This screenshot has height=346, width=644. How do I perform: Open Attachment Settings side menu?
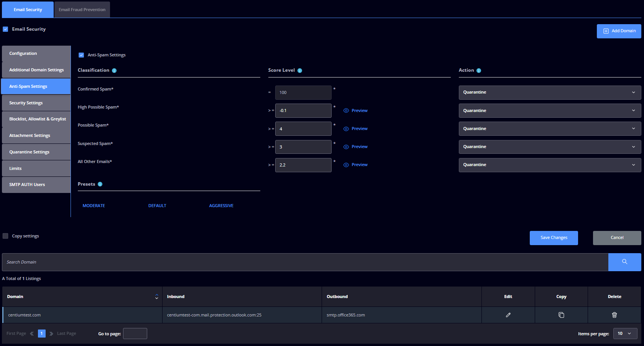click(x=36, y=135)
